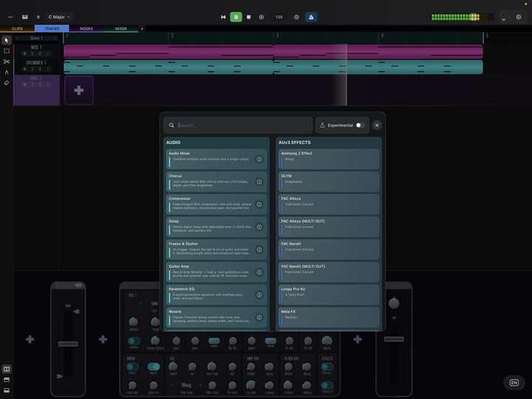Select the scissors cut tool
The image size is (532, 399).
pos(7,61)
